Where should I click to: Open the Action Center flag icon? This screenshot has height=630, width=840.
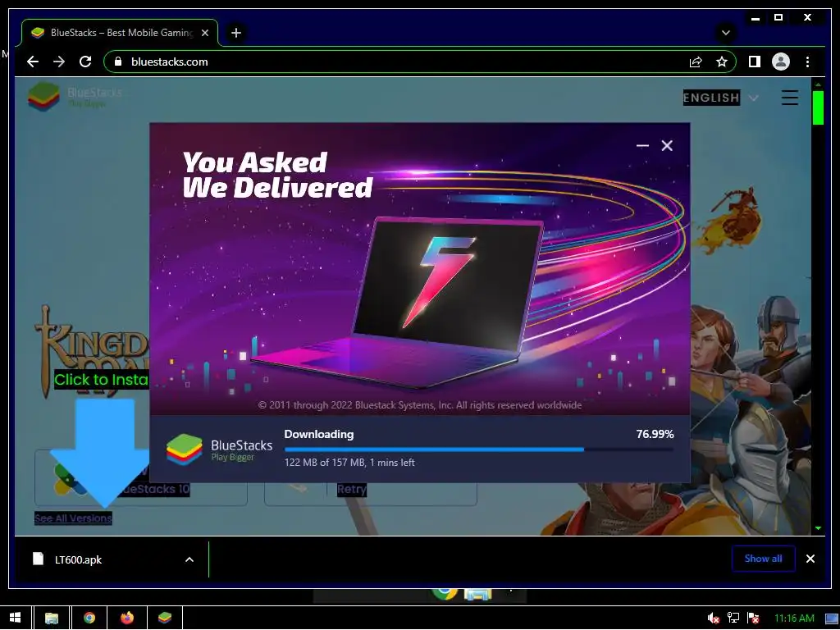point(753,619)
